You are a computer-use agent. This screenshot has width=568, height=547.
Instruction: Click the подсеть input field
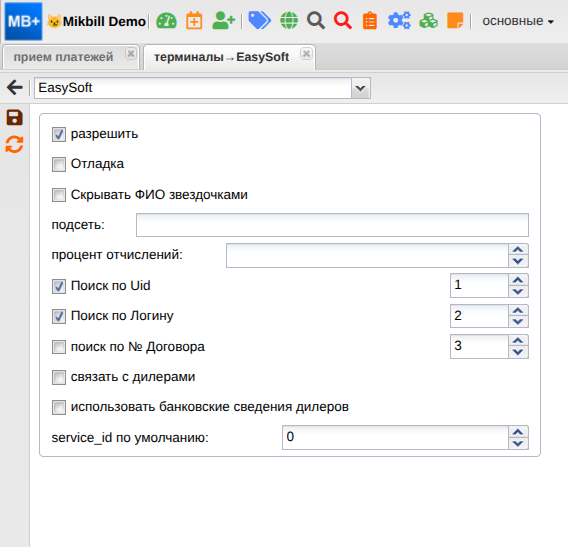[x=332, y=225]
